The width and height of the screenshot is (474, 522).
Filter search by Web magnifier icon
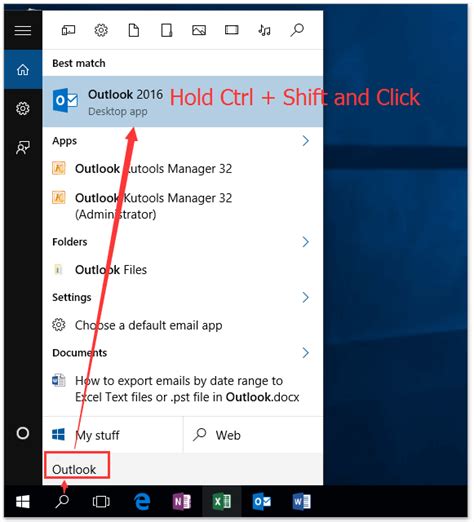[297, 30]
